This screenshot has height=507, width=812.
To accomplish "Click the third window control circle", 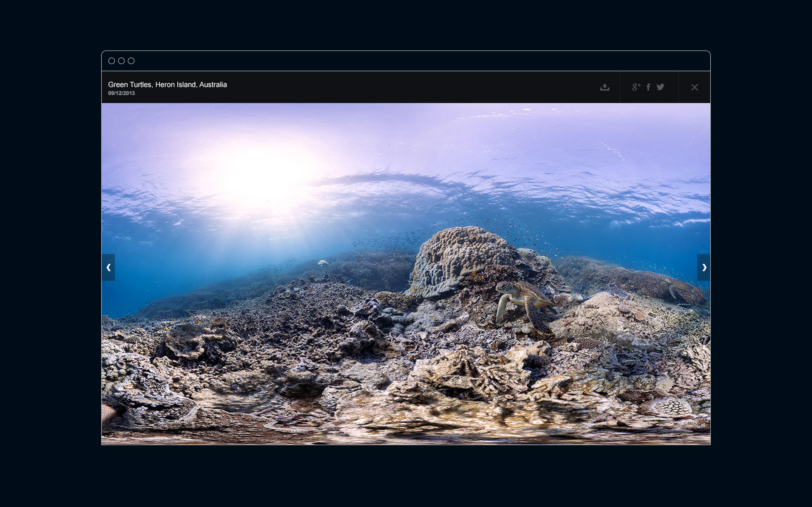I will tap(131, 61).
